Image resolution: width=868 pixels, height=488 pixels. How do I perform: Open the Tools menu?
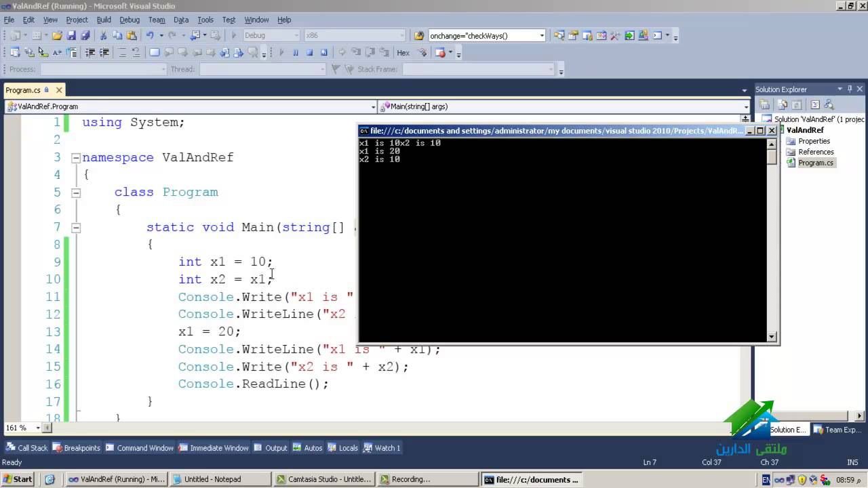click(x=205, y=20)
